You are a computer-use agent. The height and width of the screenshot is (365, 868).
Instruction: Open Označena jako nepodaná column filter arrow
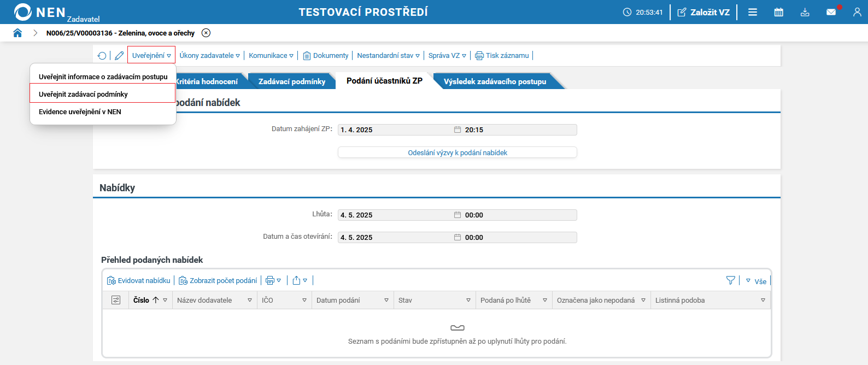643,300
